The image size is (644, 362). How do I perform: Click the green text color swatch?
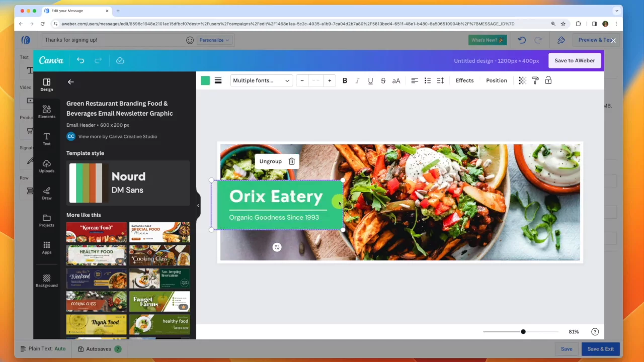pos(205,80)
